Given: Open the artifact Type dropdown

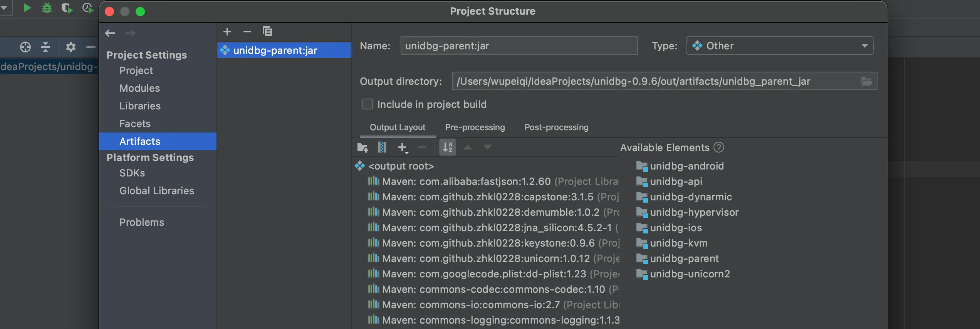Looking at the screenshot, I should click(780, 46).
